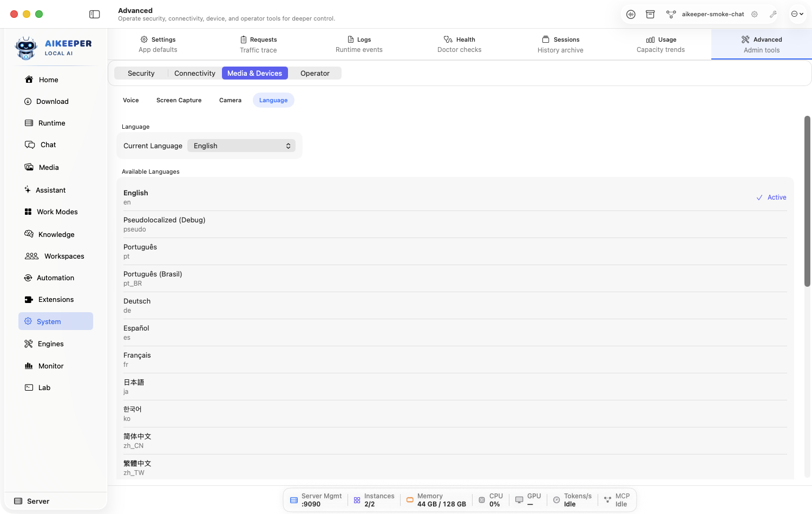
Task: Open Workspaces in the sidebar
Action: click(55, 256)
